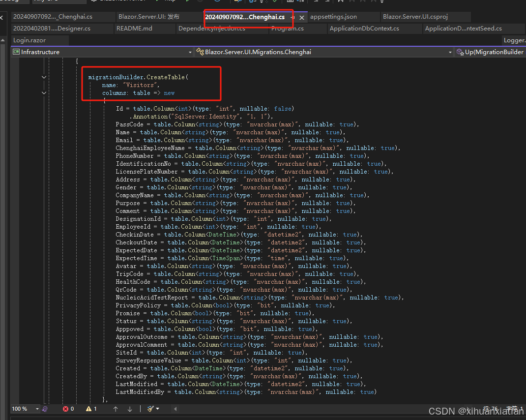Click the warning icon showing 1 warning

pos(89,409)
